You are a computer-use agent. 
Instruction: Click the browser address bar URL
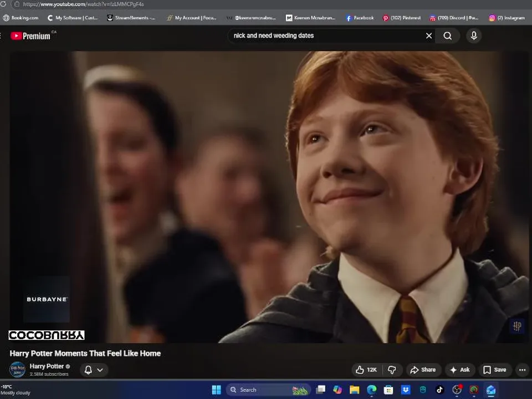(x=84, y=4)
